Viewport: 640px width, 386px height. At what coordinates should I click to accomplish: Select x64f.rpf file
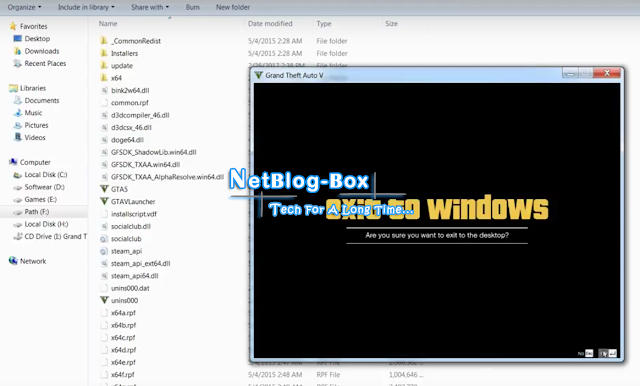122,375
